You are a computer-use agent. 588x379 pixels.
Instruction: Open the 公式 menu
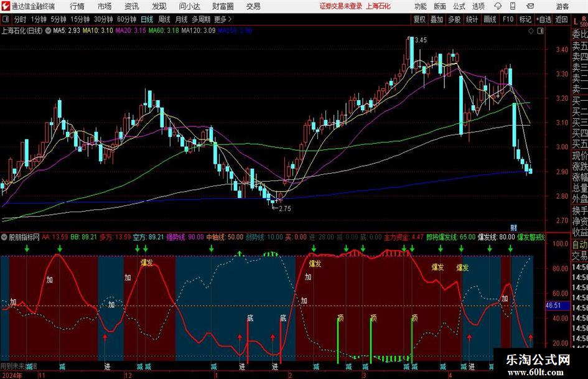(459, 6)
